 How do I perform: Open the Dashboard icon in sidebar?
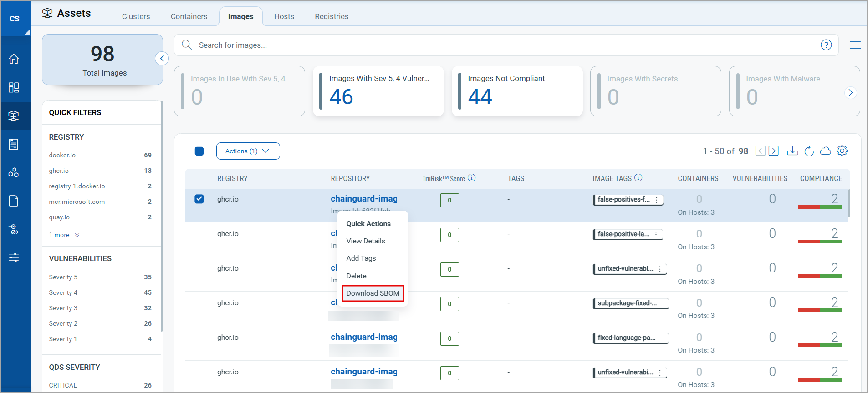(14, 87)
